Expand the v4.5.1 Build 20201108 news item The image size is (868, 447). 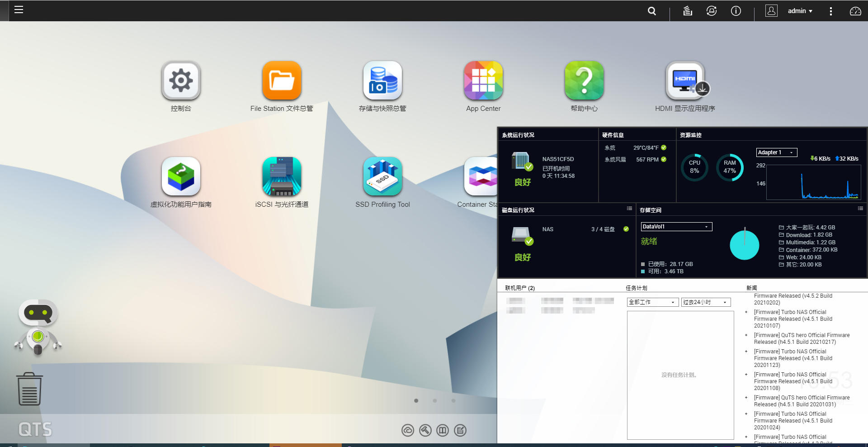pyautogui.click(x=746, y=375)
